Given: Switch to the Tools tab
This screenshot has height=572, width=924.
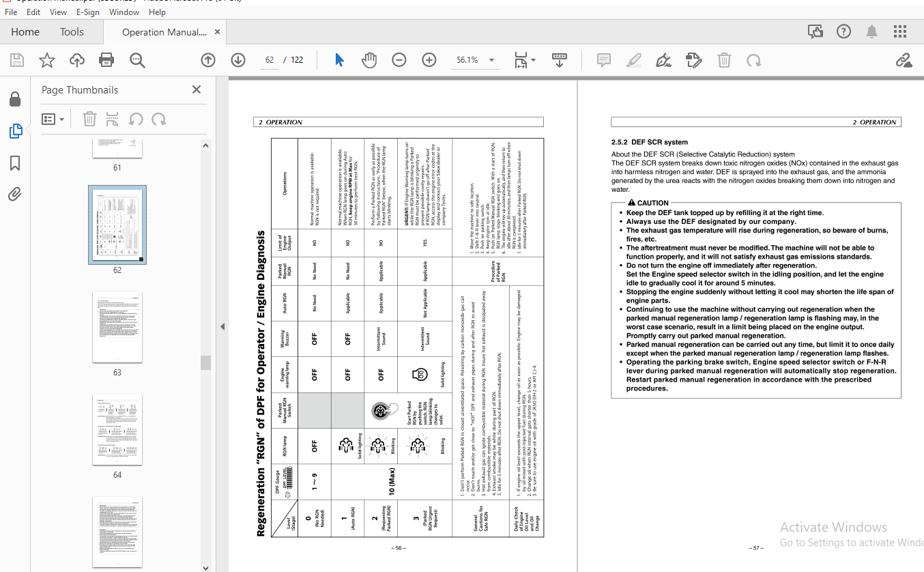Looking at the screenshot, I should (72, 32).
